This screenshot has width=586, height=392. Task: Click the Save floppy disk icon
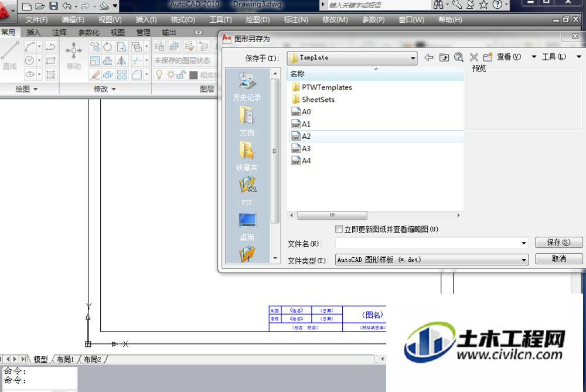tap(53, 6)
